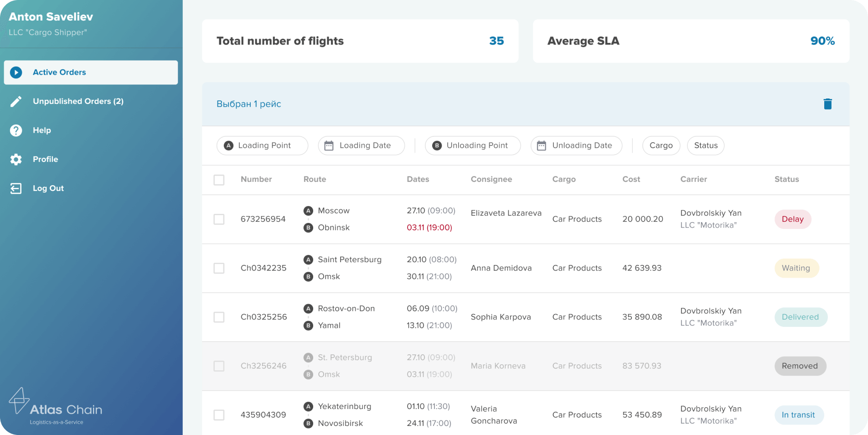This screenshot has height=435, width=868.
Task: Click the pencil icon for Unpublished Orders
Action: pyautogui.click(x=16, y=101)
